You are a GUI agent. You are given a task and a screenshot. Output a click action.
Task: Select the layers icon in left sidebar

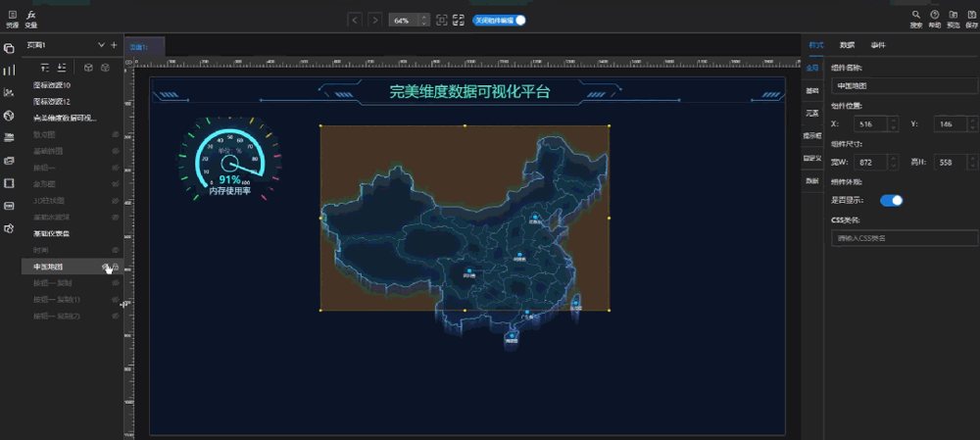(x=9, y=48)
